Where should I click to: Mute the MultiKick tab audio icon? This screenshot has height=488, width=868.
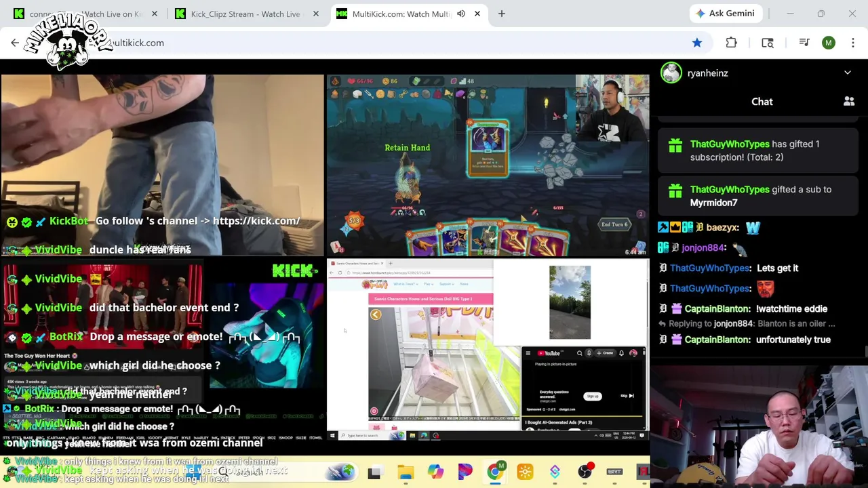point(461,14)
